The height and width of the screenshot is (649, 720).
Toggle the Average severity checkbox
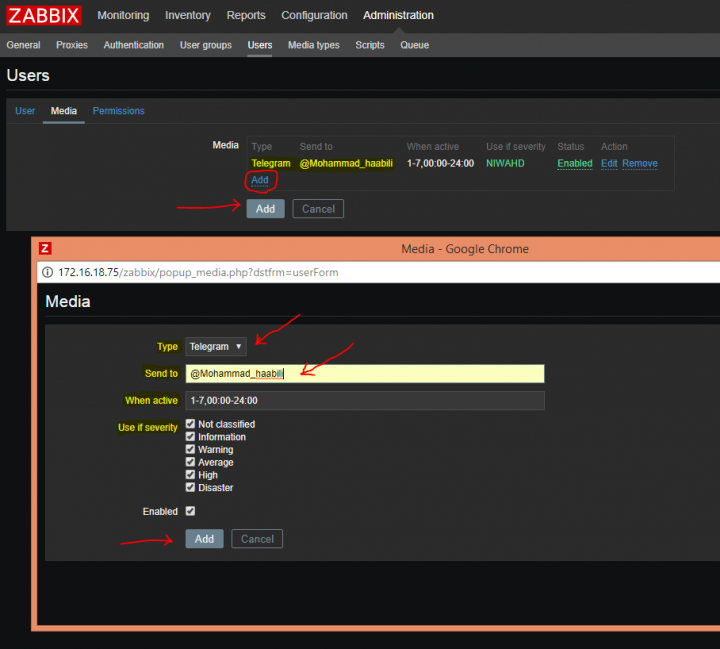[x=190, y=462]
